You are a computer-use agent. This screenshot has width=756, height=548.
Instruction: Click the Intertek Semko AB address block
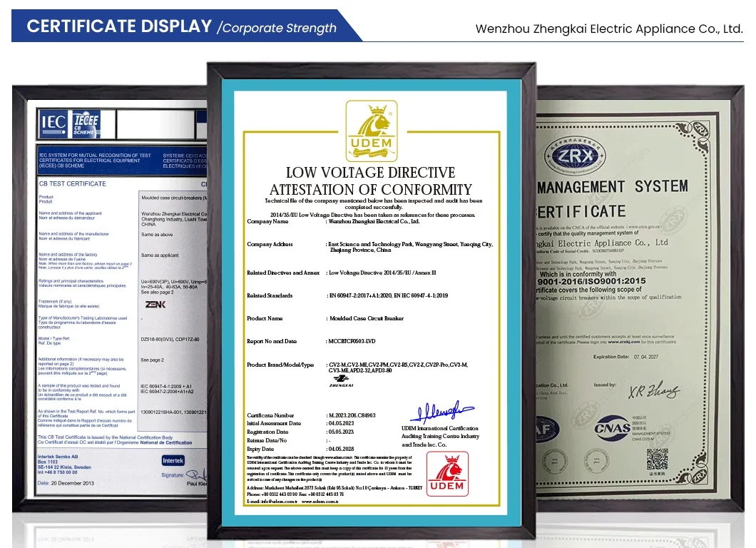[64, 465]
